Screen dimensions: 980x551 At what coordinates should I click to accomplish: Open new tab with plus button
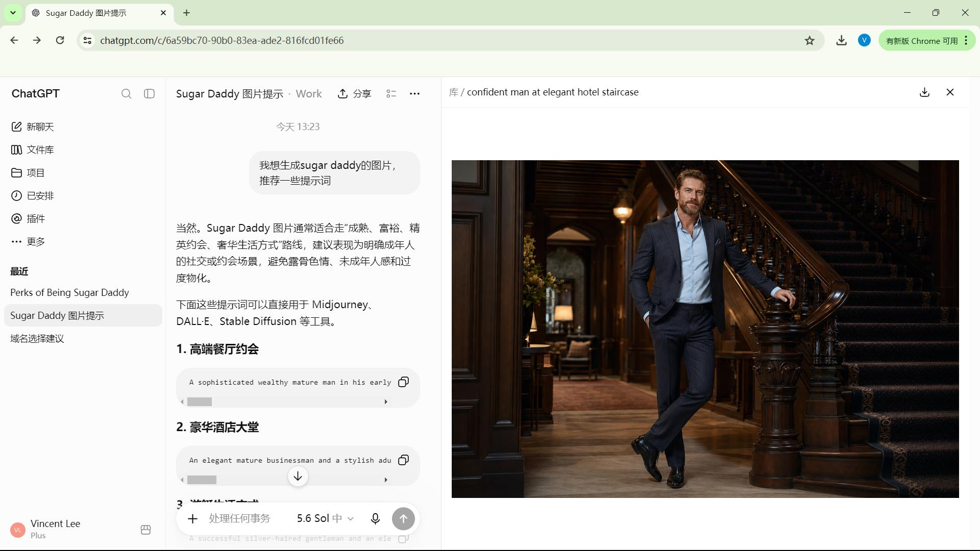coord(186,13)
